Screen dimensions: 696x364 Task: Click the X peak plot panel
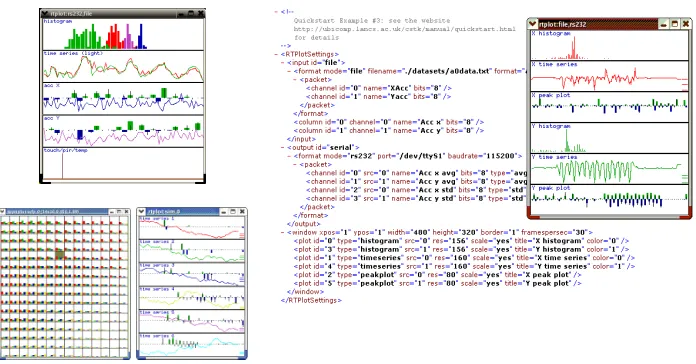coord(609,107)
